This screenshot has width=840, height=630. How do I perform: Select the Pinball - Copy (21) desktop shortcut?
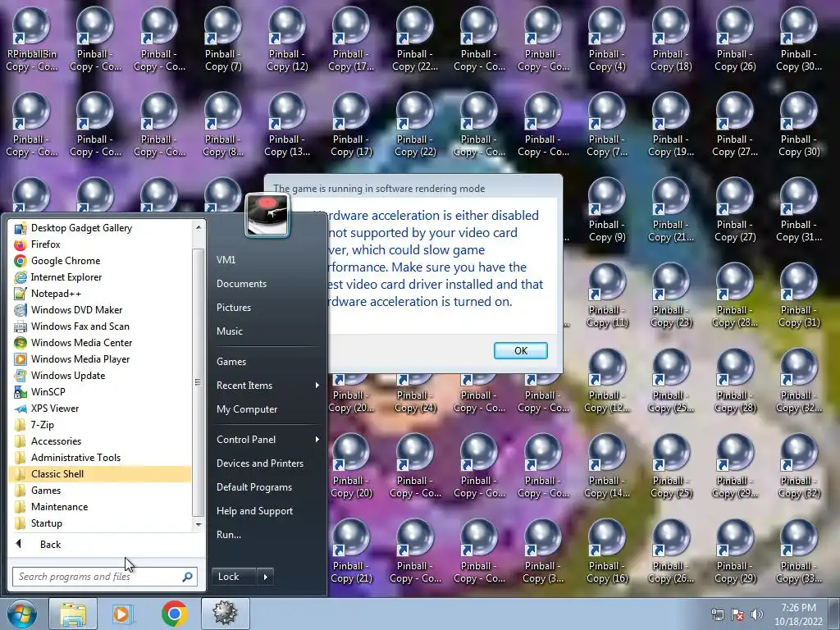(351, 552)
